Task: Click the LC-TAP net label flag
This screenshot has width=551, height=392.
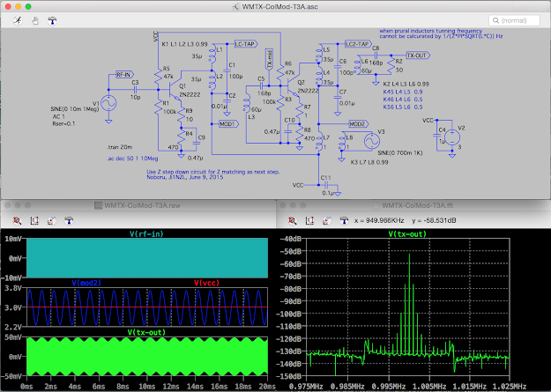Action: 246,44
